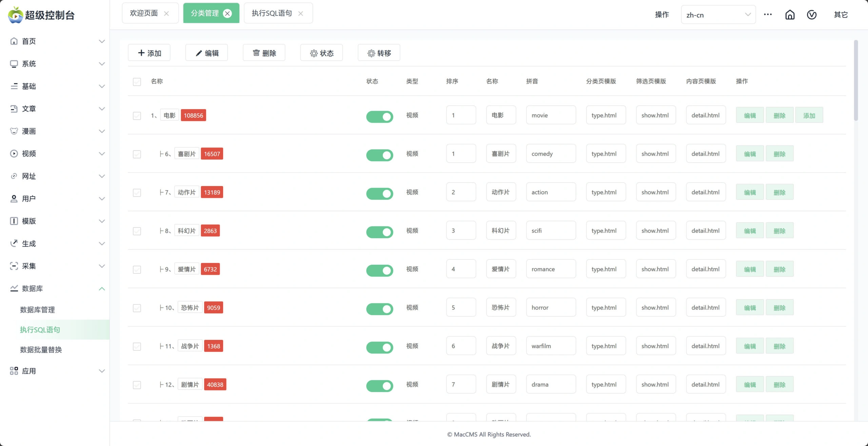Check the select-all checkbox in header
Screen dimensions: 868x446
(137, 82)
